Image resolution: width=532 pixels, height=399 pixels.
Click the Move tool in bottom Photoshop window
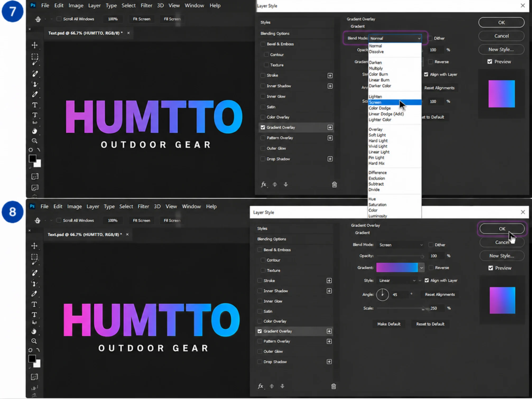click(34, 246)
